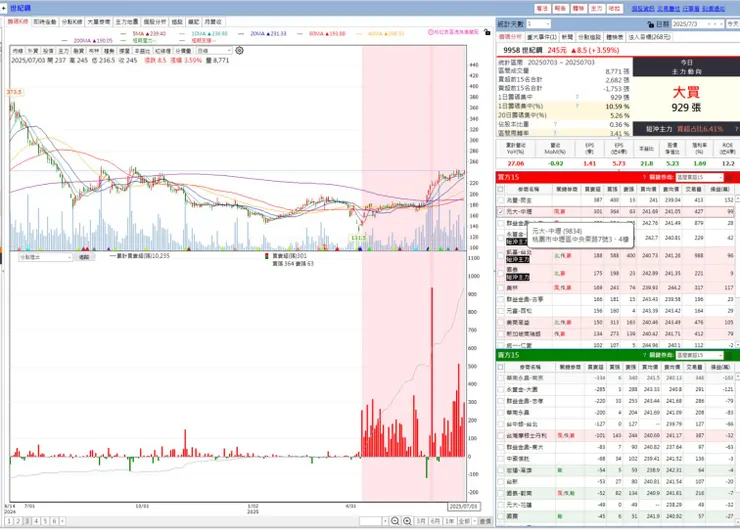
Task: Open chart settings gear icon
Action: [239, 50]
